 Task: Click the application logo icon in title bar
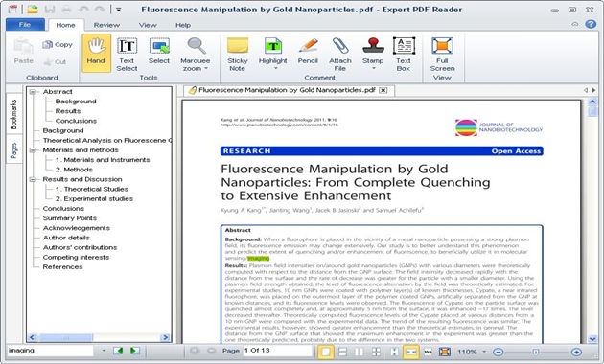tap(12, 9)
